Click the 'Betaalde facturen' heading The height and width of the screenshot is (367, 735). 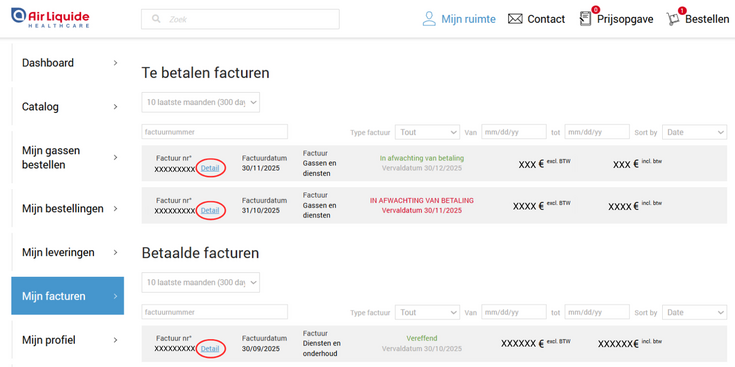coord(200,253)
